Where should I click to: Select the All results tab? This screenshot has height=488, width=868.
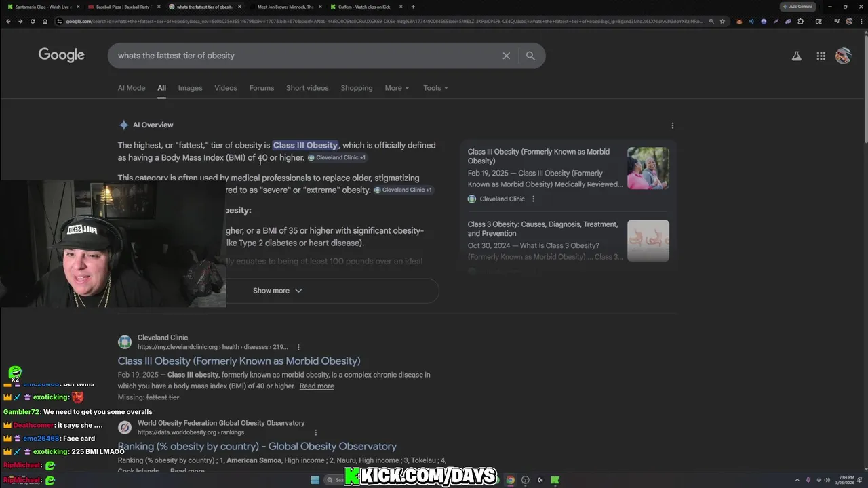pyautogui.click(x=161, y=88)
